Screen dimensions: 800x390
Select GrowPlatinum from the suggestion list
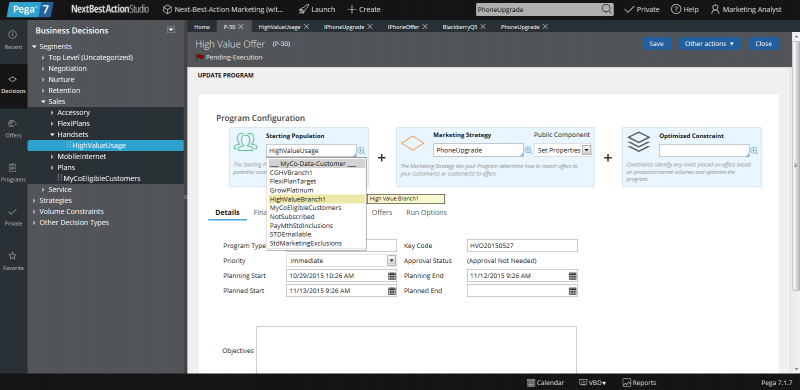pyautogui.click(x=316, y=190)
